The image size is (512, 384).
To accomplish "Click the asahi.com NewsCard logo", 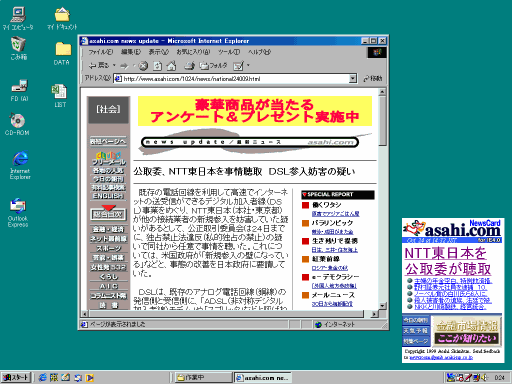I will (452, 230).
